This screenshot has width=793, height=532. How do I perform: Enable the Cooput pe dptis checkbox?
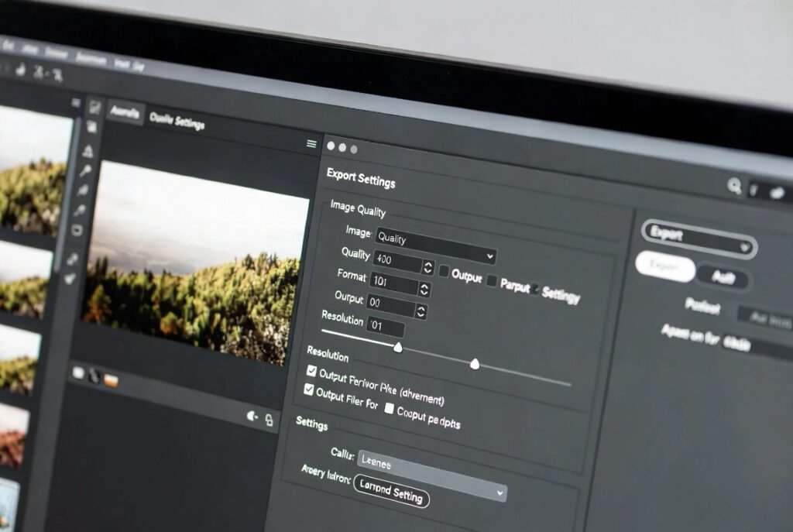point(389,408)
